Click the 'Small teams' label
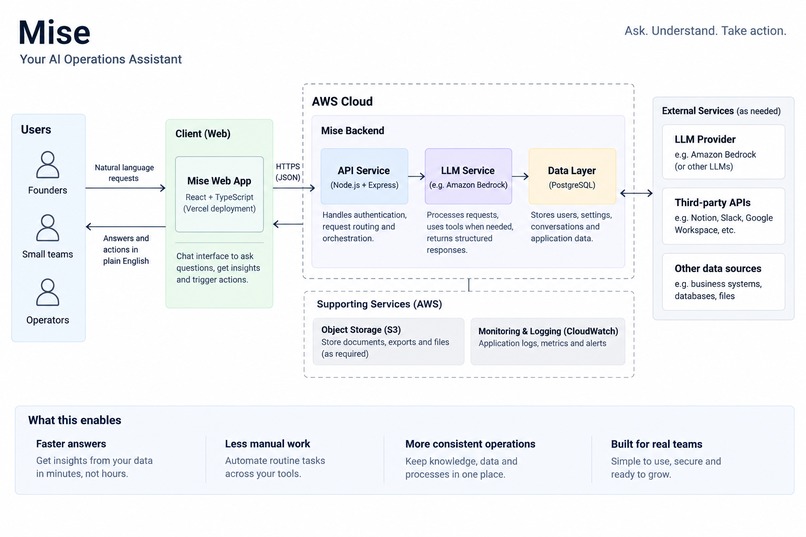Screen dimensions: 806x537 click(47, 254)
